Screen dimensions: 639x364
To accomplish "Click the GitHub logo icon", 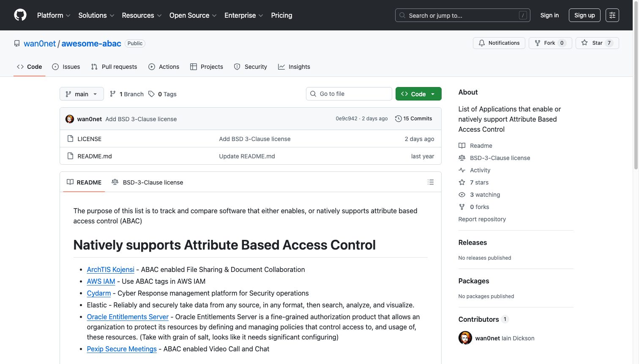I will pyautogui.click(x=20, y=15).
